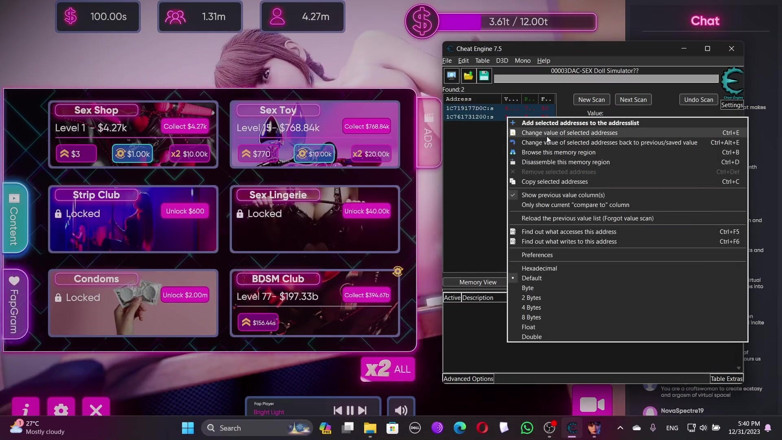Choose Find out what writes to this address
Screen dimensions: 782x440
(x=627, y=241)
